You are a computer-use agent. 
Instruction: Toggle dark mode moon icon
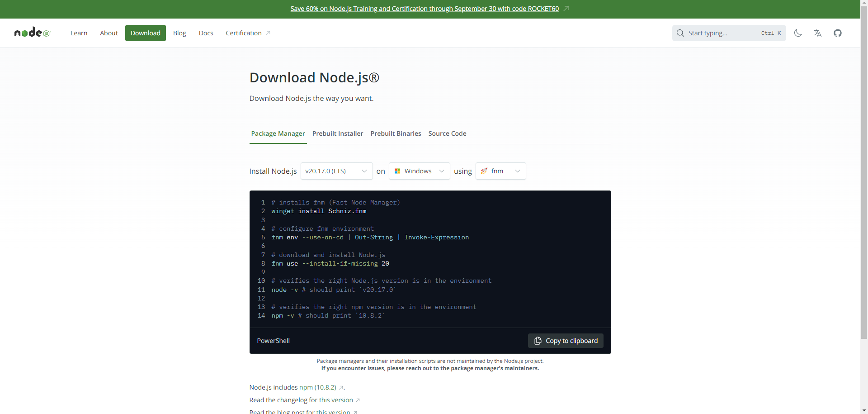(798, 33)
